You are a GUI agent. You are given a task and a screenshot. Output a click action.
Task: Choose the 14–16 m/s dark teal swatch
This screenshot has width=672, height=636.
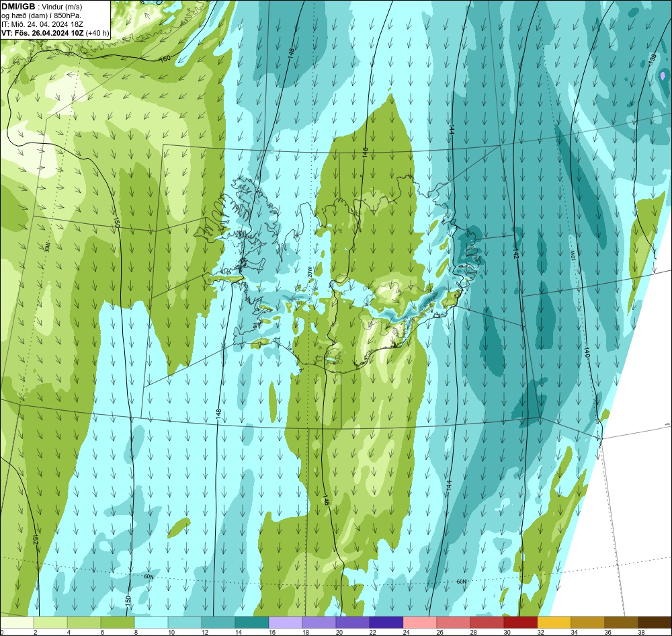pyautogui.click(x=252, y=623)
